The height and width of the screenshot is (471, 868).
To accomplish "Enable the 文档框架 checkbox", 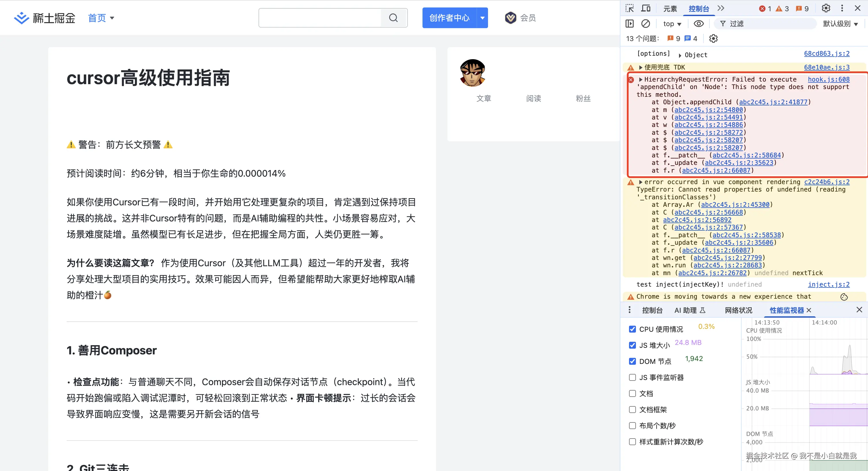I will pos(632,409).
